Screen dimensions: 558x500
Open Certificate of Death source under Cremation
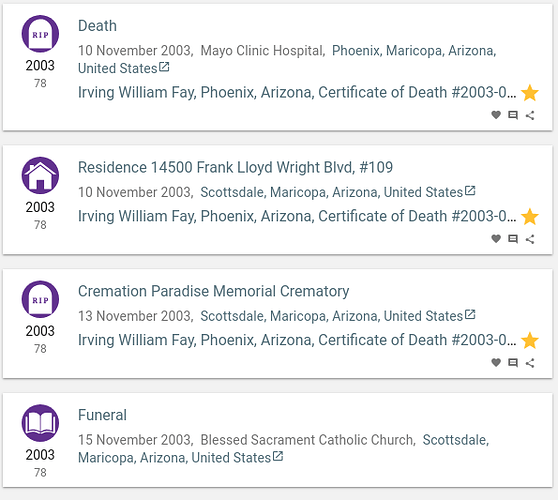pos(297,340)
